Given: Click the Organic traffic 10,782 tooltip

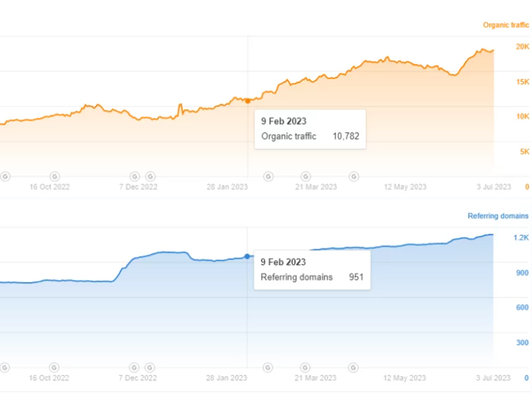Looking at the screenshot, I should pyautogui.click(x=310, y=129).
